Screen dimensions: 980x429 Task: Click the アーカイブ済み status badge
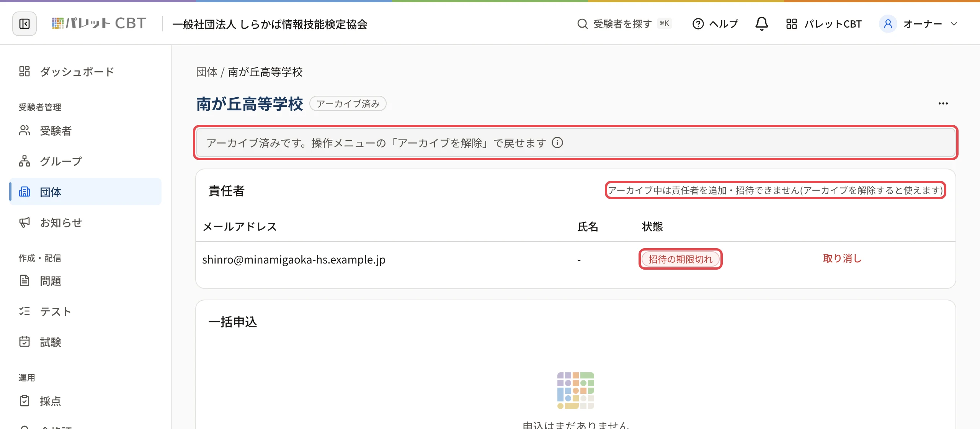point(348,103)
